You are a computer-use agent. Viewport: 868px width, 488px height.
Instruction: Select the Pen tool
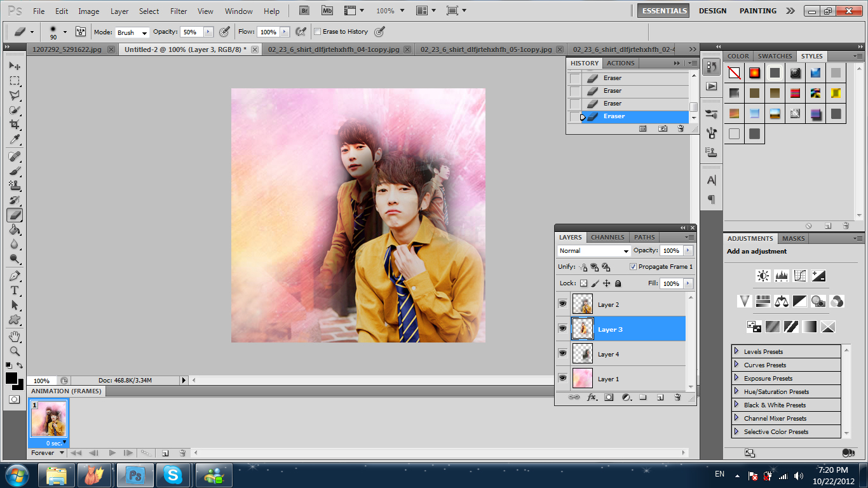(x=15, y=276)
